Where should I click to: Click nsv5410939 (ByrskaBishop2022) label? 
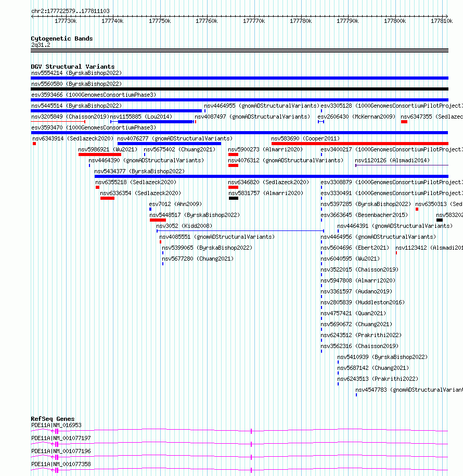382,357
